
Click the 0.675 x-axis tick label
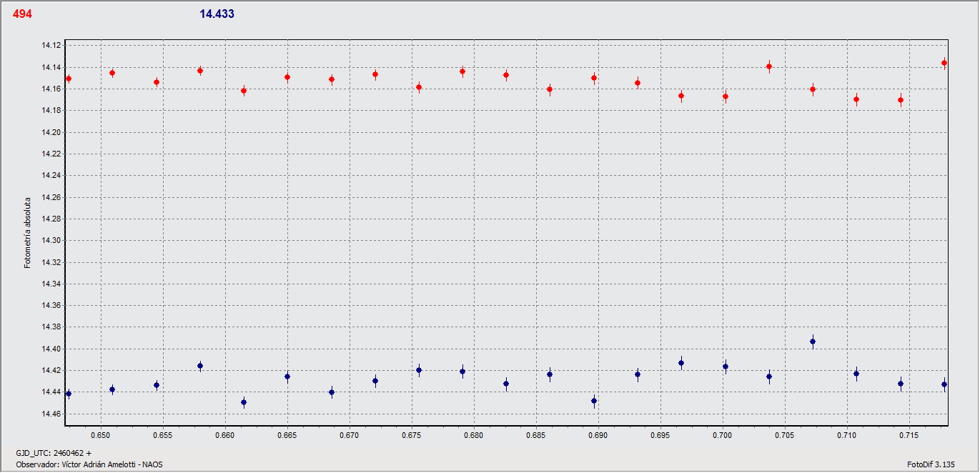411,434
